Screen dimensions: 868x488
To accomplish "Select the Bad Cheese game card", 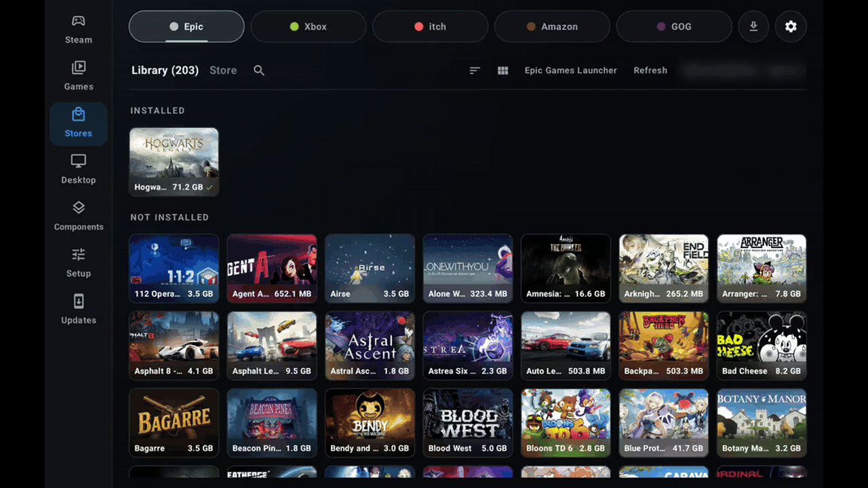I will 762,346.
